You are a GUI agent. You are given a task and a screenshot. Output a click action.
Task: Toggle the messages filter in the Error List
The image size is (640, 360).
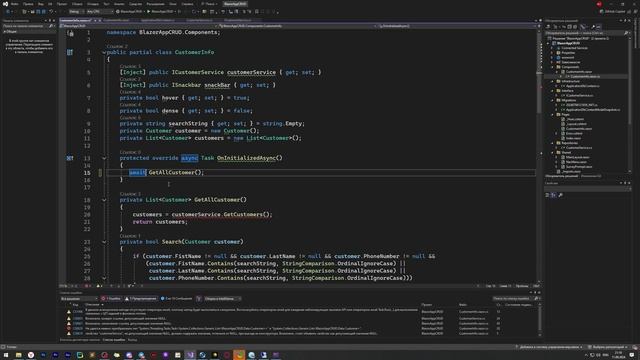click(x=177, y=299)
